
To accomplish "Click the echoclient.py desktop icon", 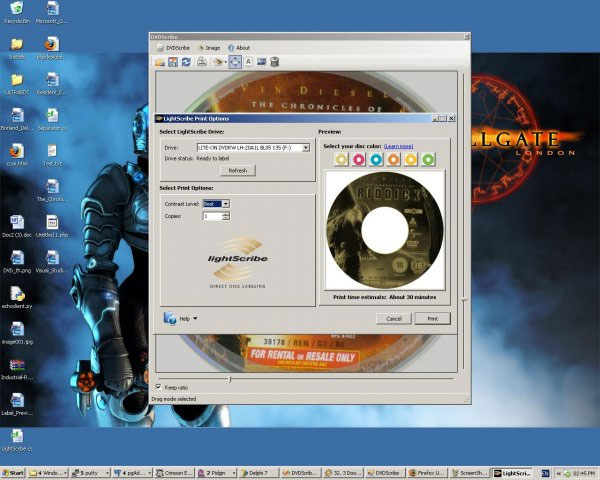I will click(16, 298).
